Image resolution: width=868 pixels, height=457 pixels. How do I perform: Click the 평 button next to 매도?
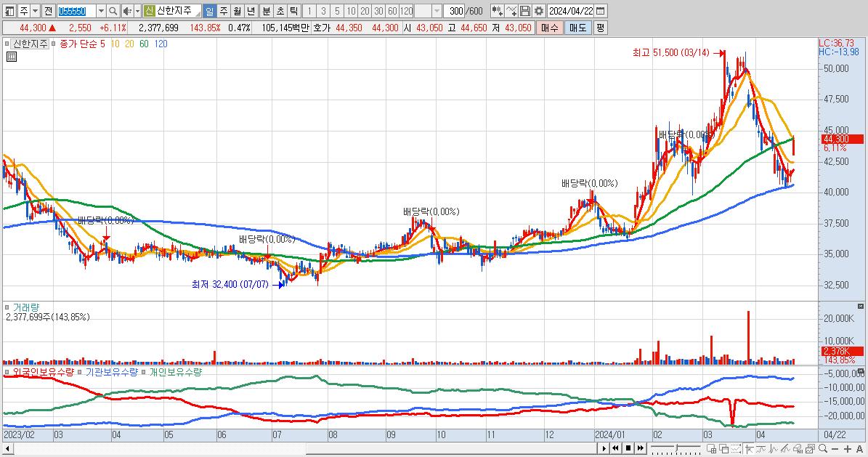(x=601, y=28)
